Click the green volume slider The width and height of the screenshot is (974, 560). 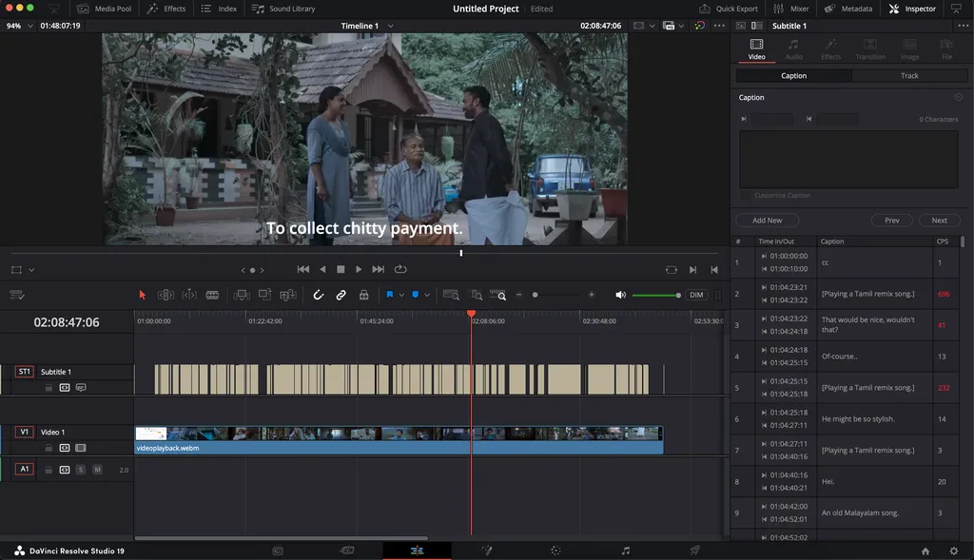point(654,296)
